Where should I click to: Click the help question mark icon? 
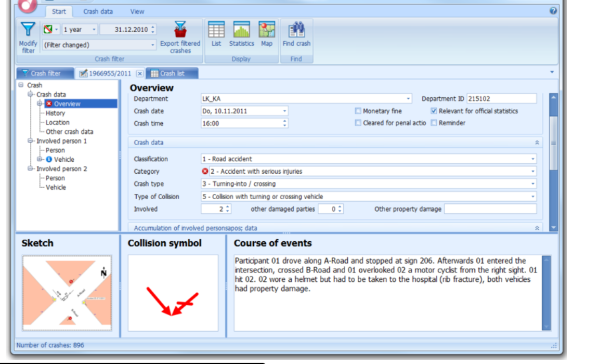(553, 11)
